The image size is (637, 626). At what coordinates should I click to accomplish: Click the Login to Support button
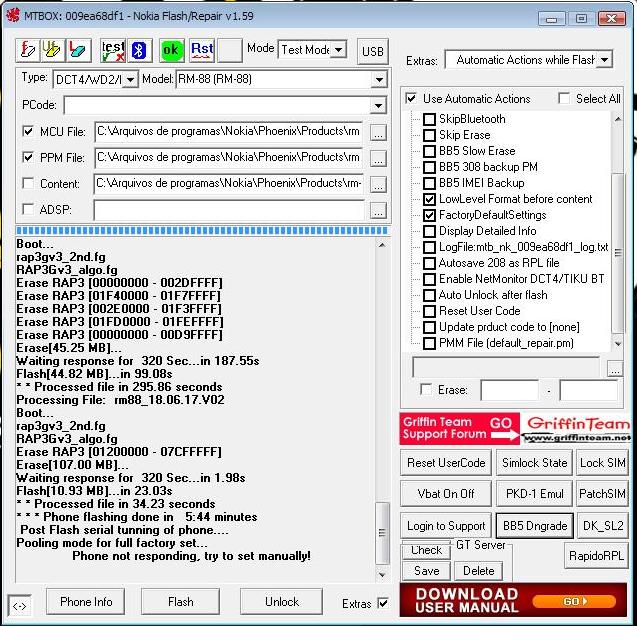446,526
